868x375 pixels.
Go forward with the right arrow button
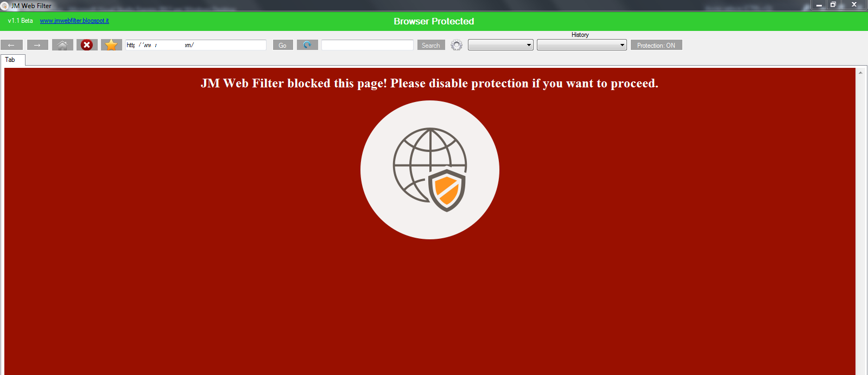click(x=37, y=45)
